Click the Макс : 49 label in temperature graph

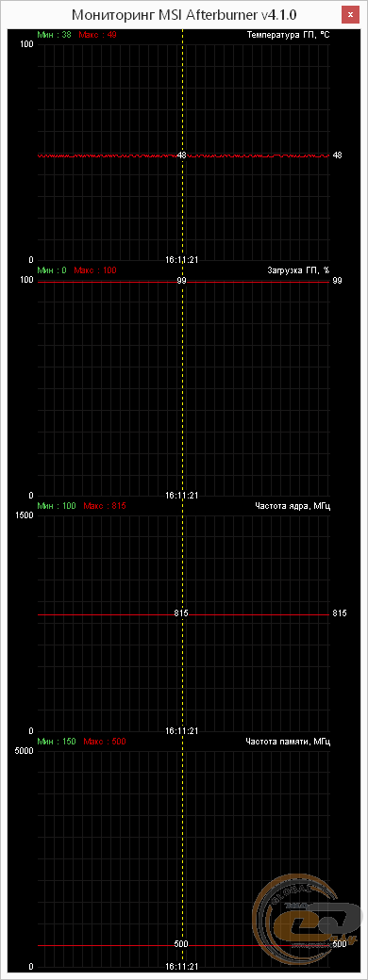(x=97, y=34)
